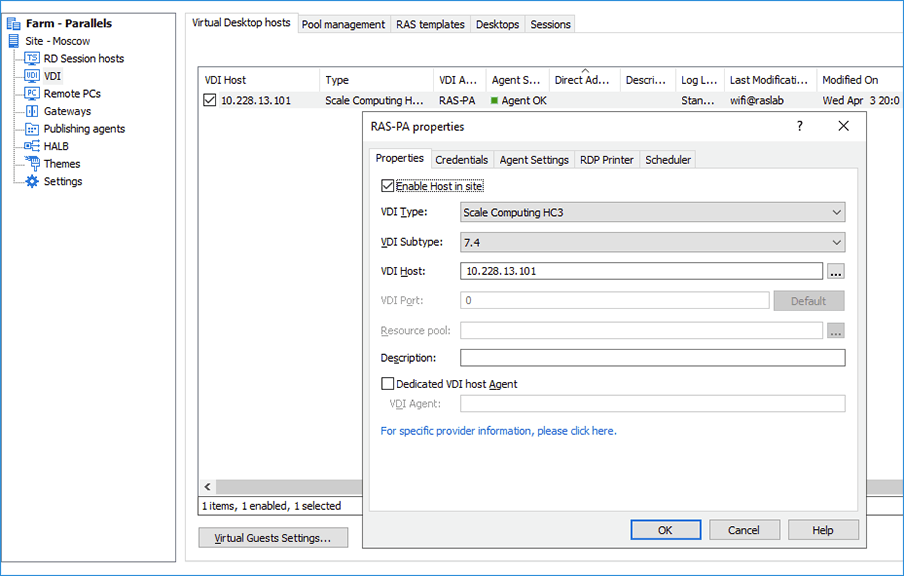
Task: Click the Publishing agents icon
Action: [32, 129]
